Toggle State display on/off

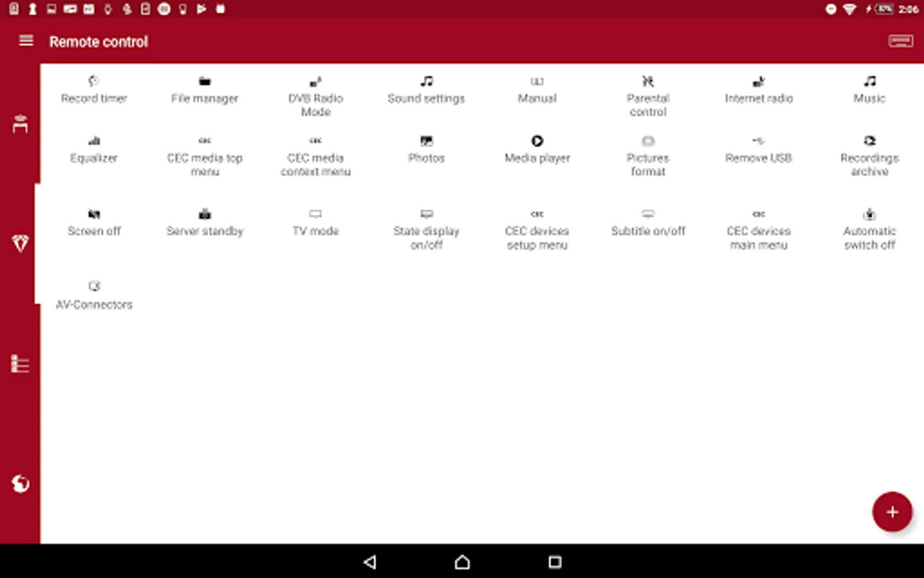426,230
